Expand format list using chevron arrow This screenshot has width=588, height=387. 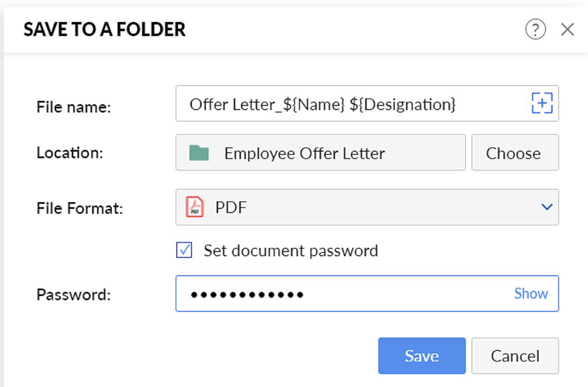click(x=547, y=207)
